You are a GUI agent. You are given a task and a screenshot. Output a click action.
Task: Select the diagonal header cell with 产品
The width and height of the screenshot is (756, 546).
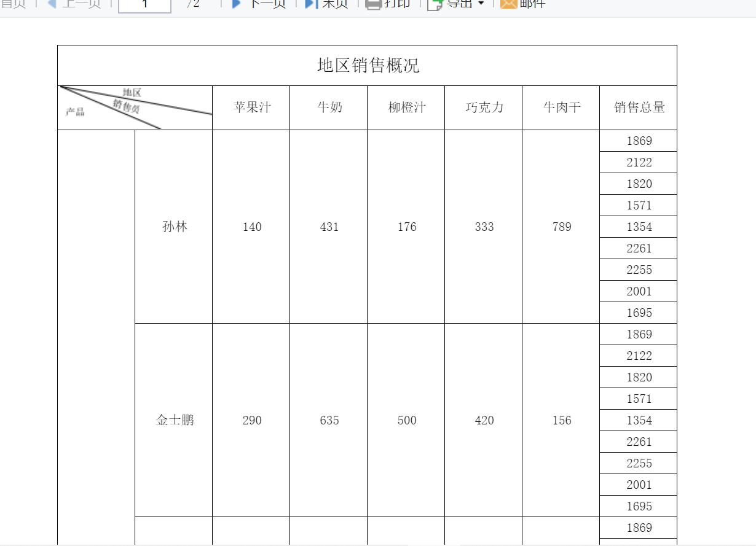135,107
